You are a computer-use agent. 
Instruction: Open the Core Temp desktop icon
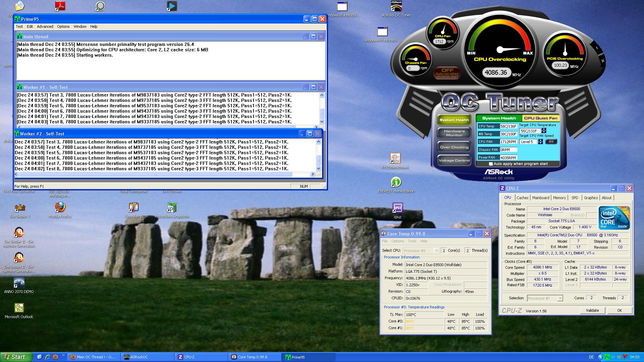click(133, 208)
